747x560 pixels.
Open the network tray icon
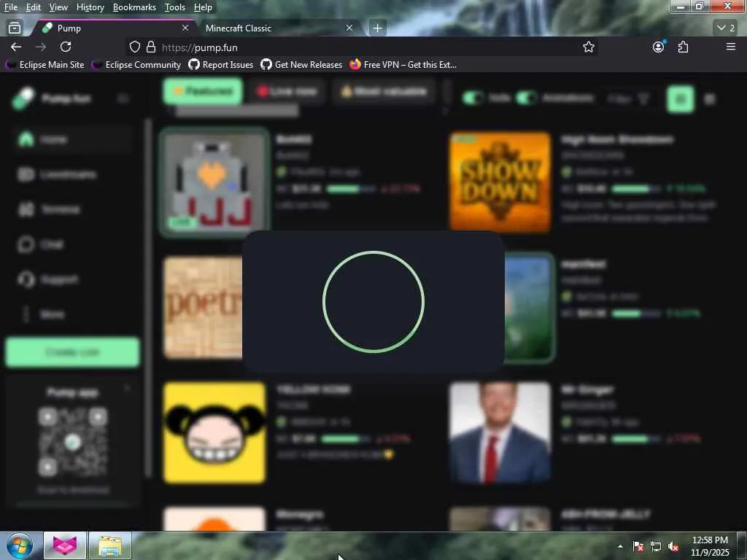pos(656,546)
